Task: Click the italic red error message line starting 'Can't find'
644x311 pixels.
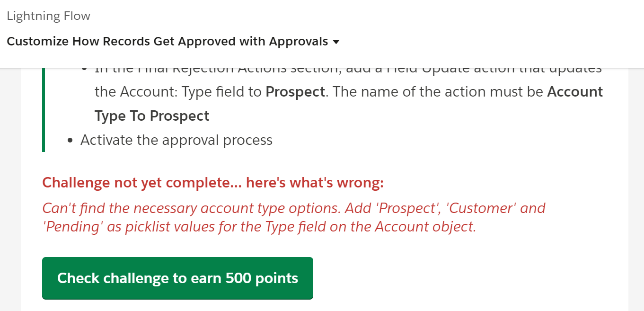Action: [293, 208]
